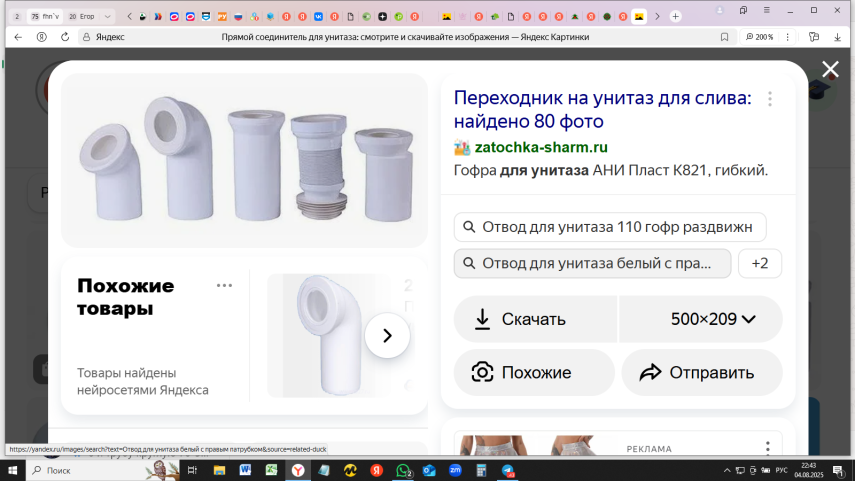Bookmark the page via the address bar icon
The width and height of the screenshot is (855, 481).
[x=725, y=37]
